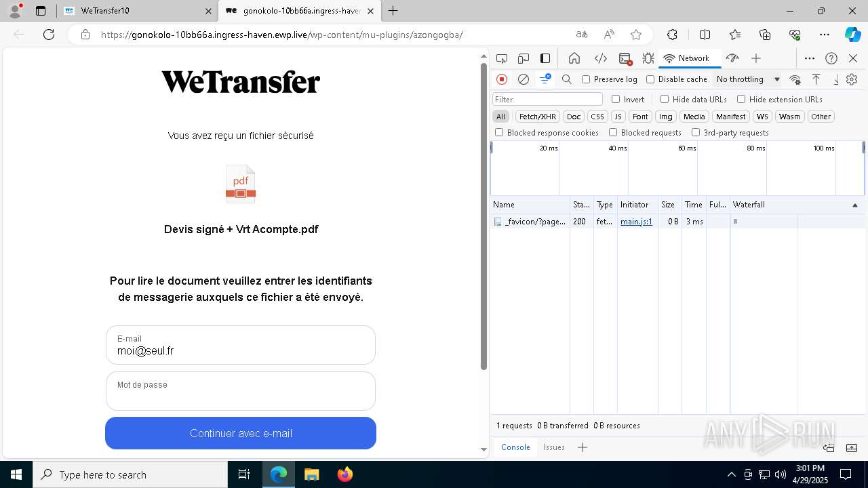The width and height of the screenshot is (868, 488).
Task: Open the Sources bug icon panel
Action: 648,58
